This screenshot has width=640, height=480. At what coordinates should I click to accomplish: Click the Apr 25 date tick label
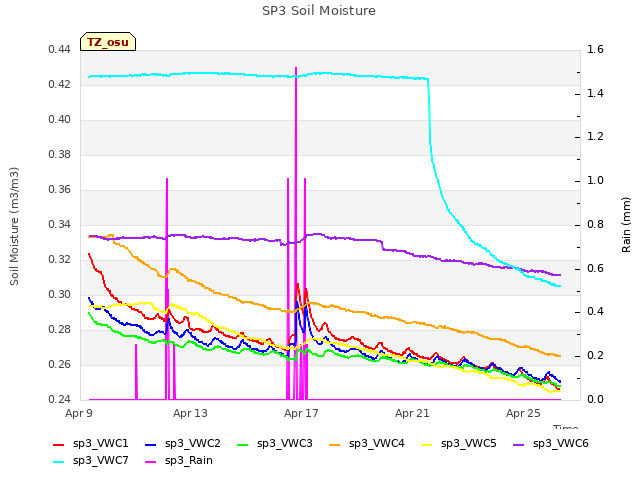coord(523,413)
